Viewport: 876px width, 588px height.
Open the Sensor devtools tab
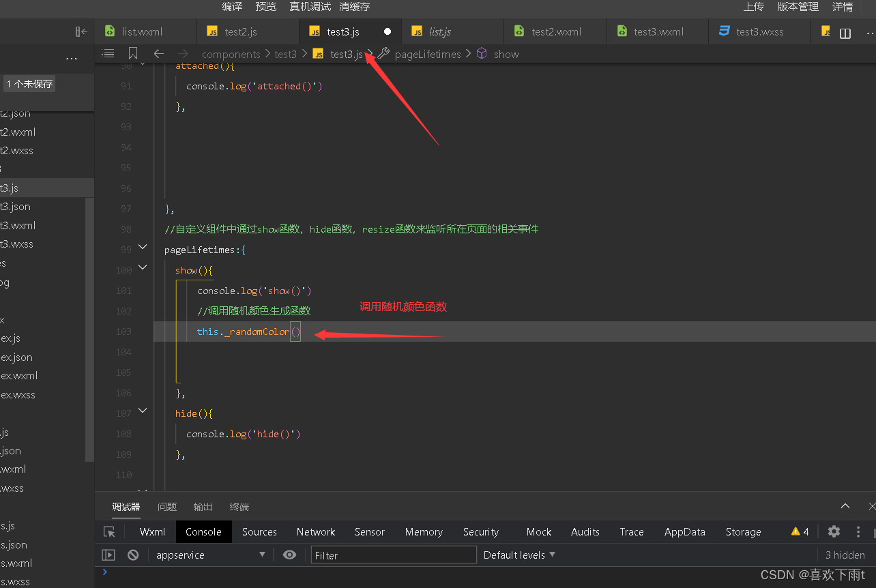370,532
